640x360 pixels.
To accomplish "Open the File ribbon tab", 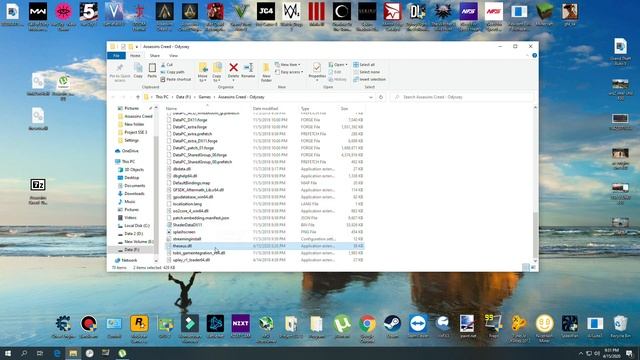I will (x=116, y=56).
